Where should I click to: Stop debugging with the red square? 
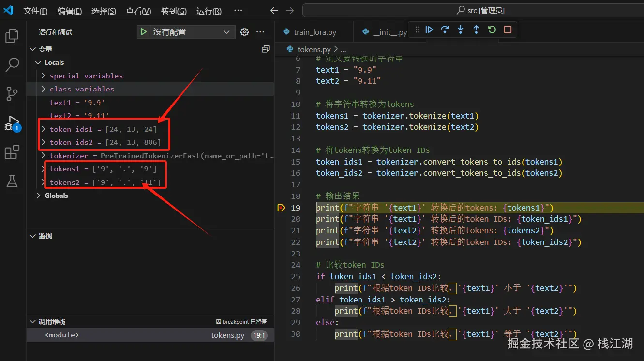coord(507,30)
